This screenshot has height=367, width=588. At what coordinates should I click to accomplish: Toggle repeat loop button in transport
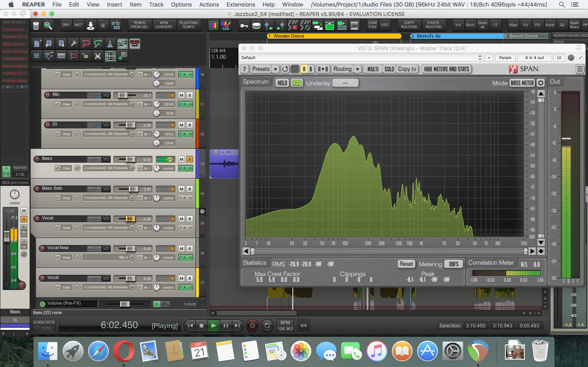click(267, 326)
